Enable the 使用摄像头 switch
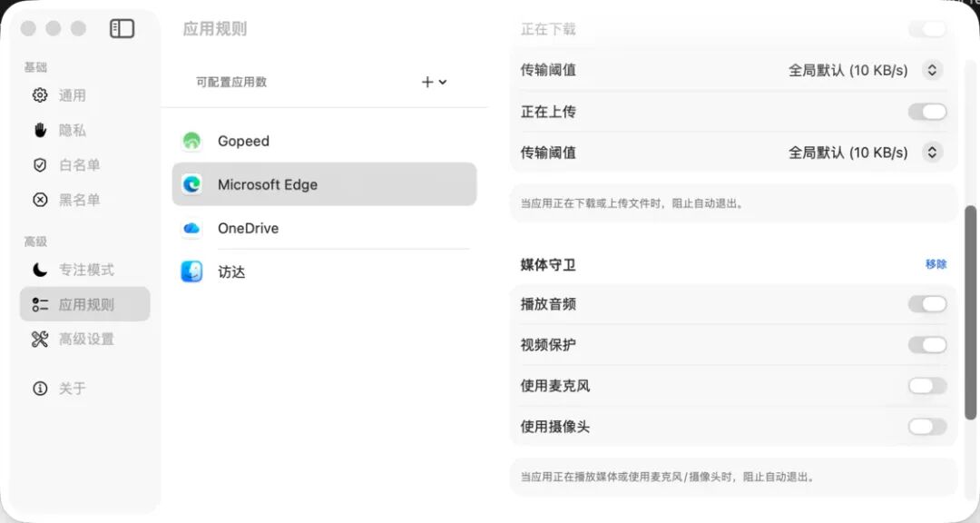 926,427
